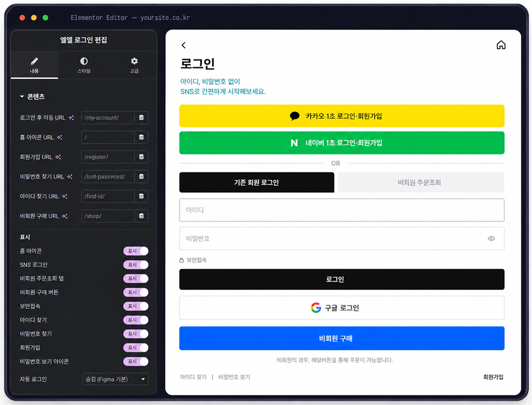Toggle 회원가입 display switch
Viewport: 532px width, 405px height.
coord(136,347)
